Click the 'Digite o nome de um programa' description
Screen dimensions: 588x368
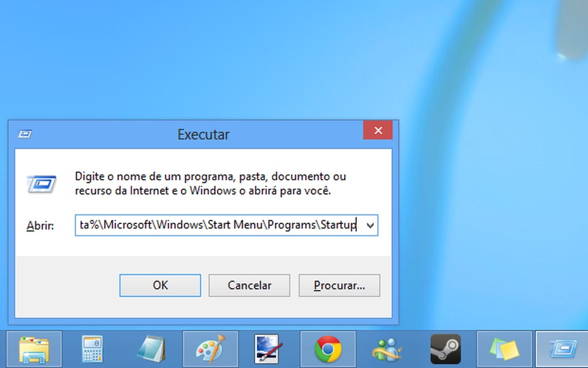[210, 183]
